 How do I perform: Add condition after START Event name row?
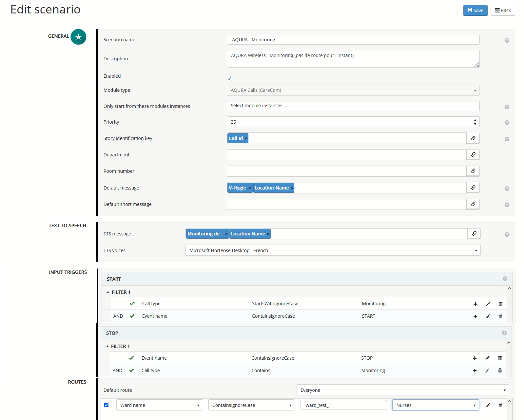pyautogui.click(x=475, y=316)
